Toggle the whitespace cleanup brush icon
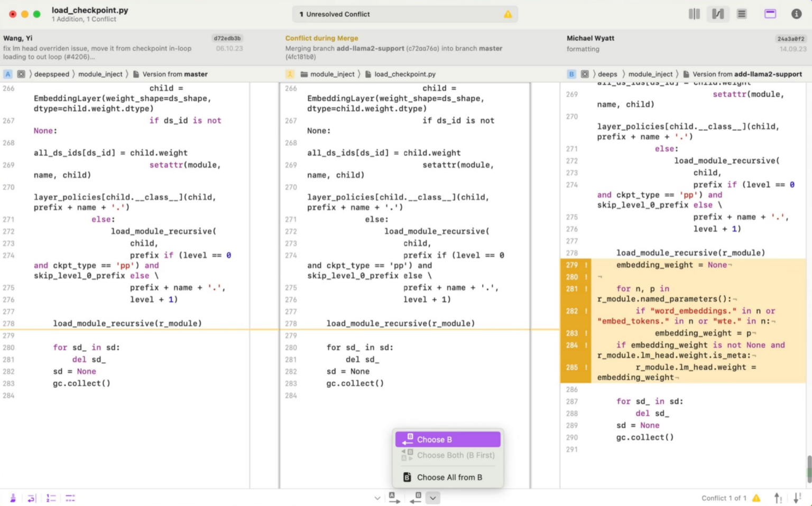This screenshot has width=812, height=506. click(x=13, y=498)
